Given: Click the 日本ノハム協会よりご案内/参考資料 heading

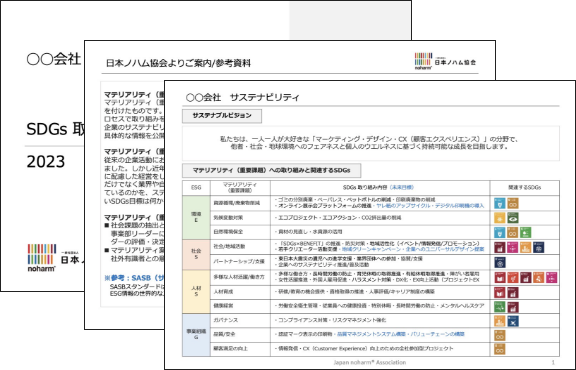Looking at the screenshot, I should (178, 63).
